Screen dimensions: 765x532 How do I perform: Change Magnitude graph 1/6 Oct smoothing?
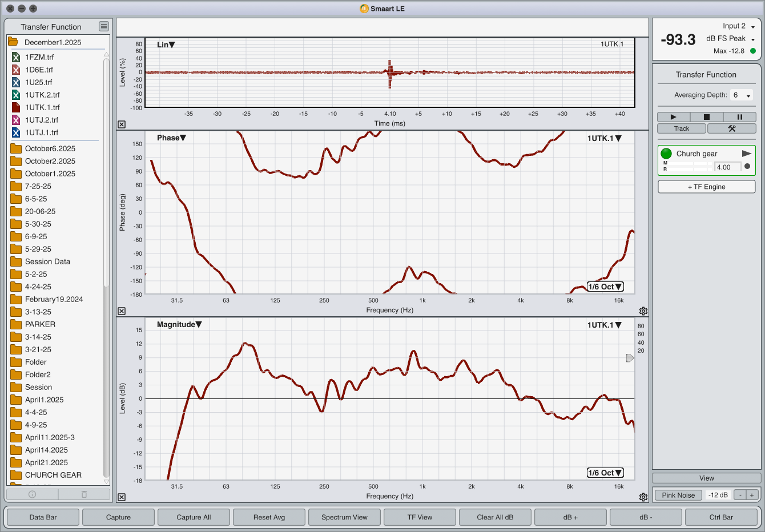tap(605, 473)
